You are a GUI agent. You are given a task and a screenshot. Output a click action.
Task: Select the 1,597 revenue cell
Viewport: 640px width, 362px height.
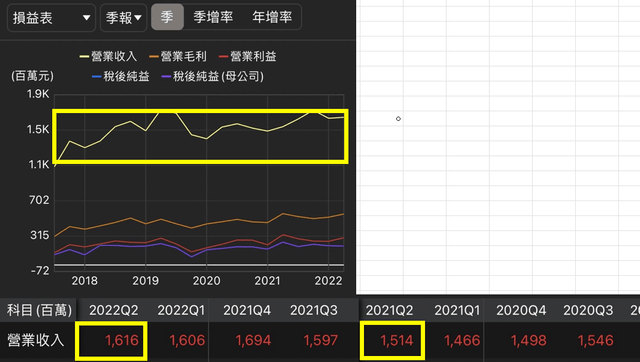tap(320, 340)
